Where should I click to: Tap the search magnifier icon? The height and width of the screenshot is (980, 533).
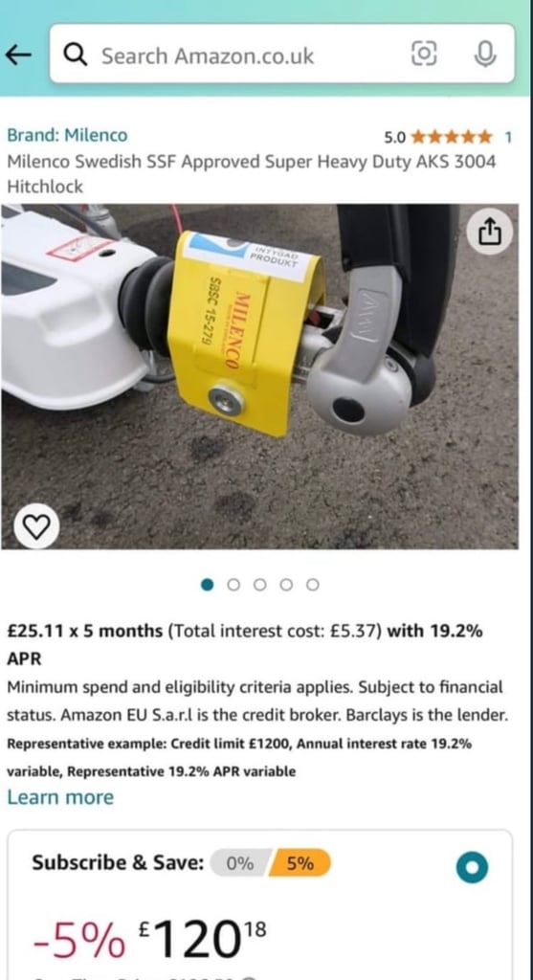[x=77, y=56]
